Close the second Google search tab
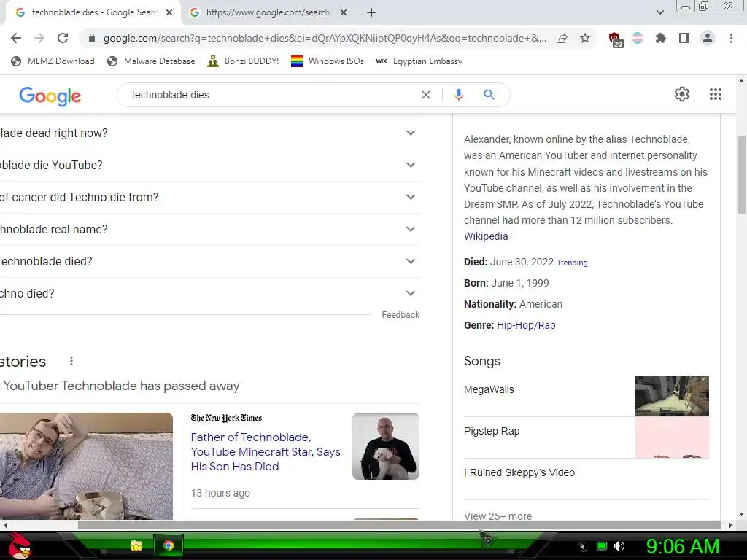 pyautogui.click(x=344, y=13)
